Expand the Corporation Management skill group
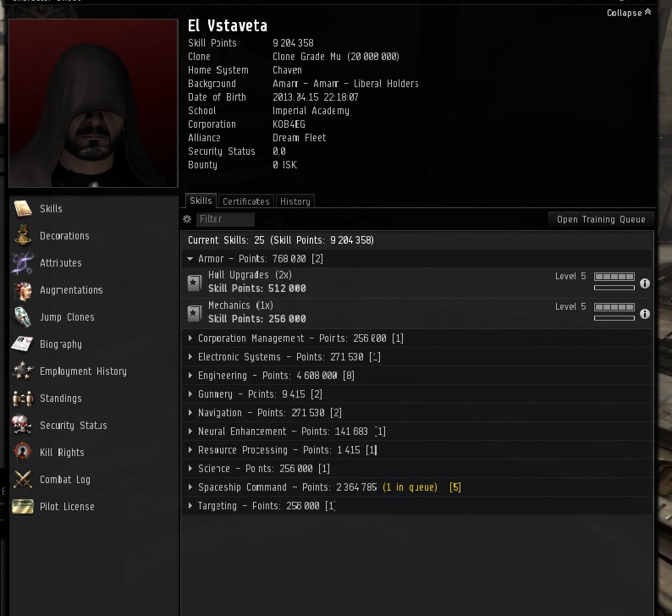The height and width of the screenshot is (616, 672). (x=190, y=338)
